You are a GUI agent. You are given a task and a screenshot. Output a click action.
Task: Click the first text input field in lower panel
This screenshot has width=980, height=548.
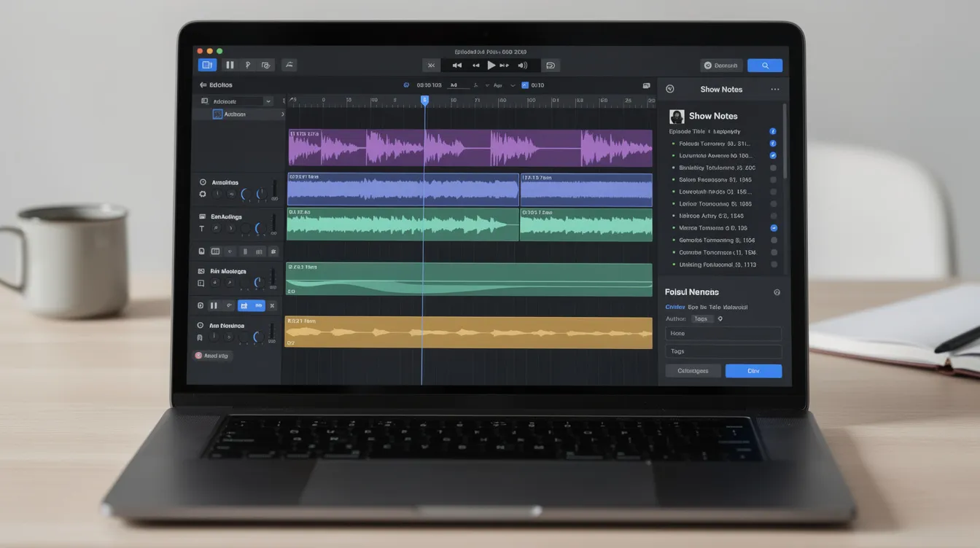click(723, 334)
